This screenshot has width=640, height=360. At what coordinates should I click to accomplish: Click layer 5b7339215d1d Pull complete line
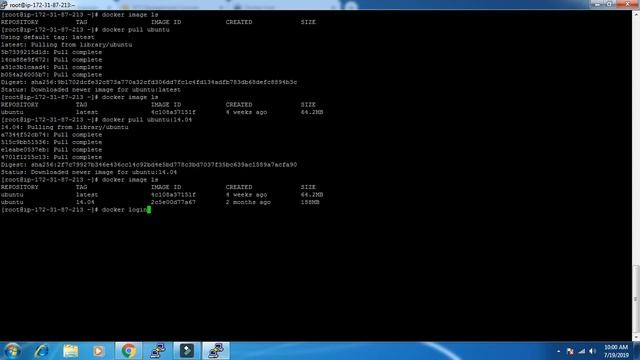[x=51, y=52]
